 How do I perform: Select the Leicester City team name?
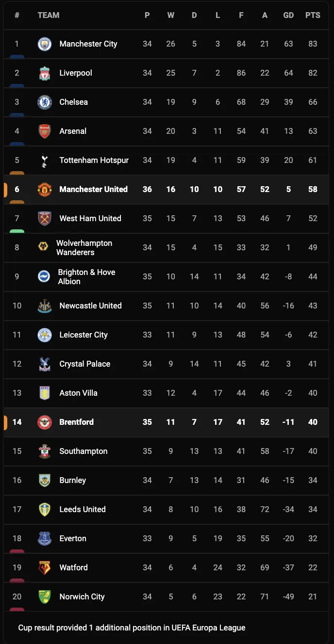point(83,335)
